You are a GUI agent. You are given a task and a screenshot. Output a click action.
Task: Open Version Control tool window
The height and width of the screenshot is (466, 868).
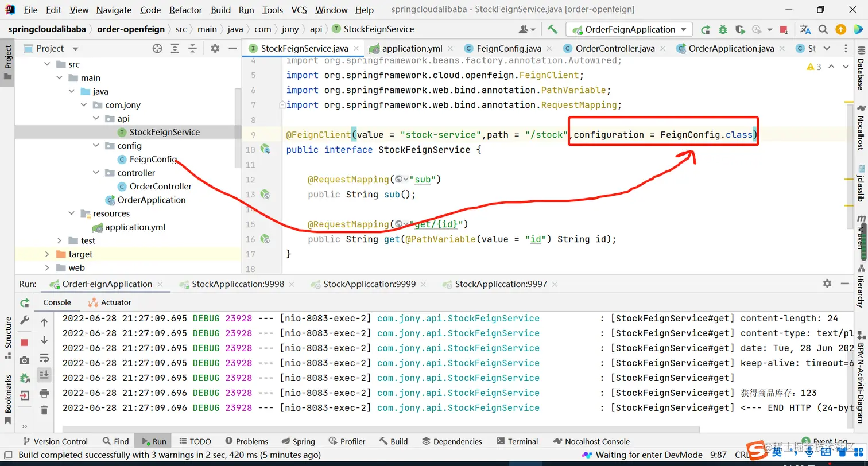click(55, 441)
